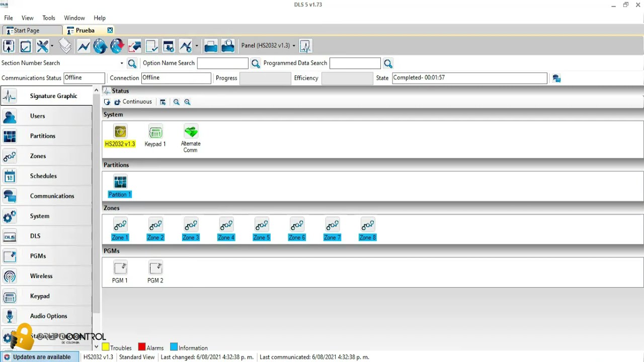Viewport: 644px width, 362px height.
Task: Open the Keypad section in the sidebar
Action: 46,296
